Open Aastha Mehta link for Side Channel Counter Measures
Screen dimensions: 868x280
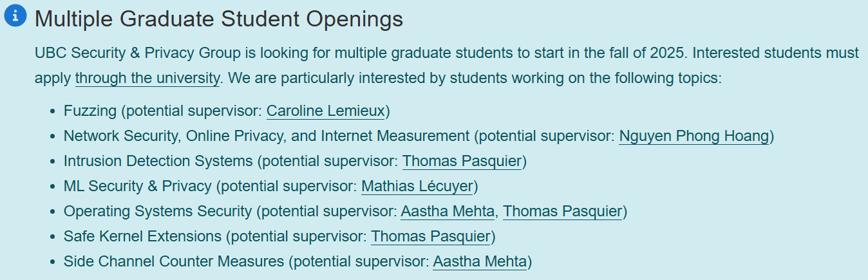pos(480,261)
